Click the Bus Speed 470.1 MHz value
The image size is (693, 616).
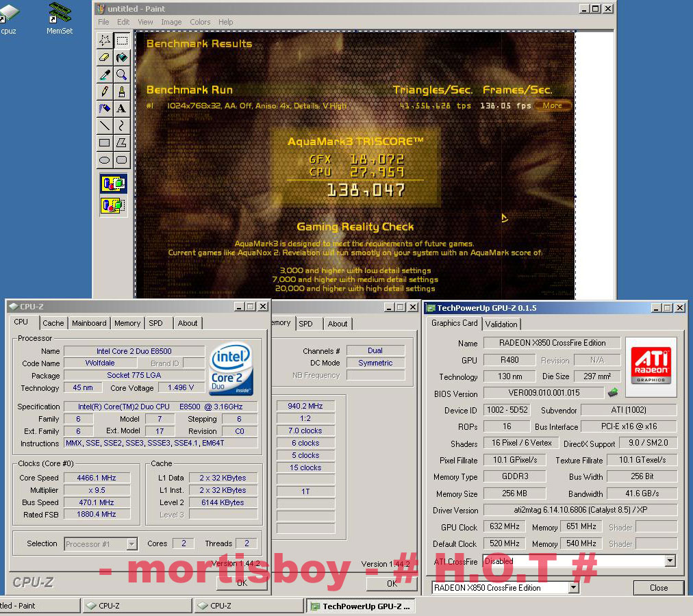(x=97, y=502)
